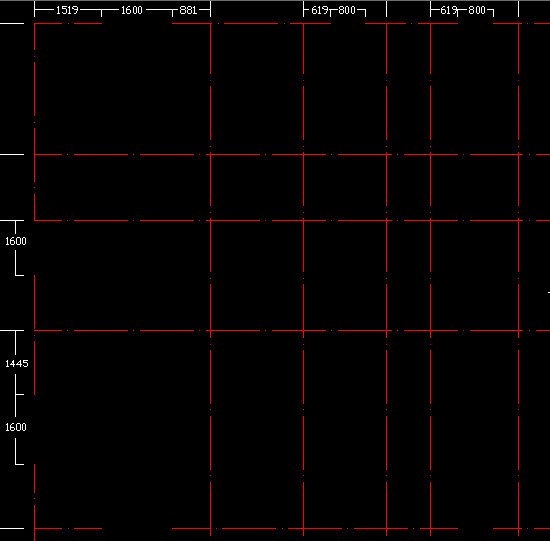
Task: Select the rightmost 800 dimension text
Action: click(x=477, y=11)
